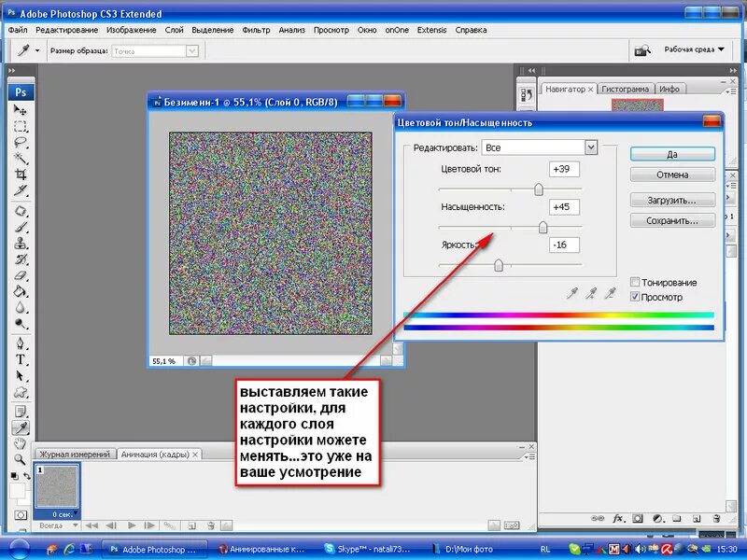Screen dimensions: 747x560
Task: Click the Яркость slider handle
Action: [499, 265]
